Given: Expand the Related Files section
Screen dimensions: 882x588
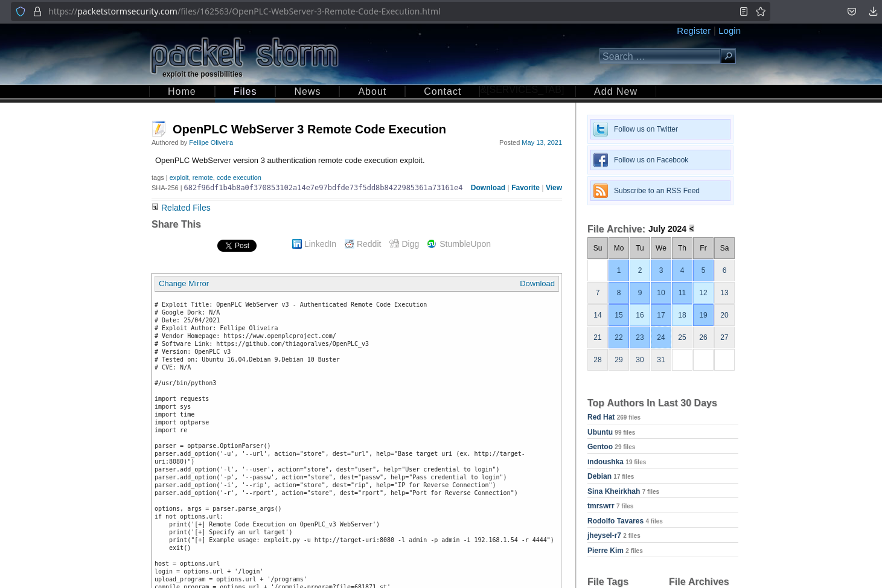Looking at the screenshot, I should (185, 208).
